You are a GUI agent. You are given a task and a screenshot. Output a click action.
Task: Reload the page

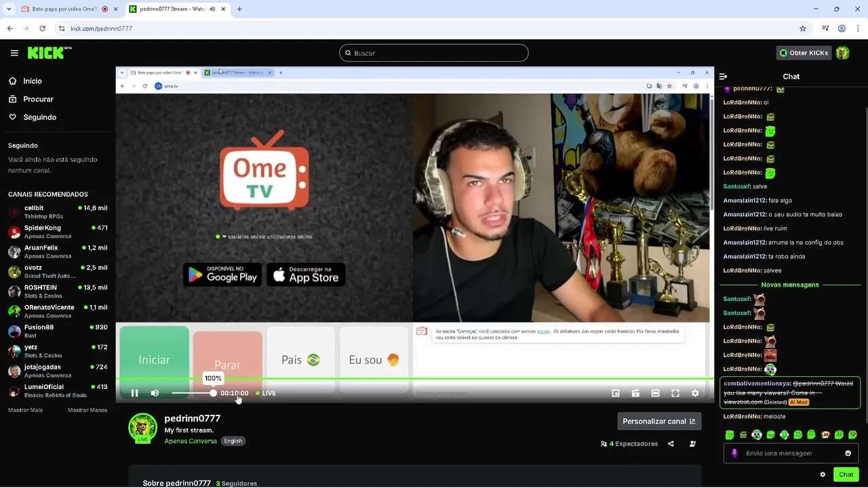tap(42, 28)
